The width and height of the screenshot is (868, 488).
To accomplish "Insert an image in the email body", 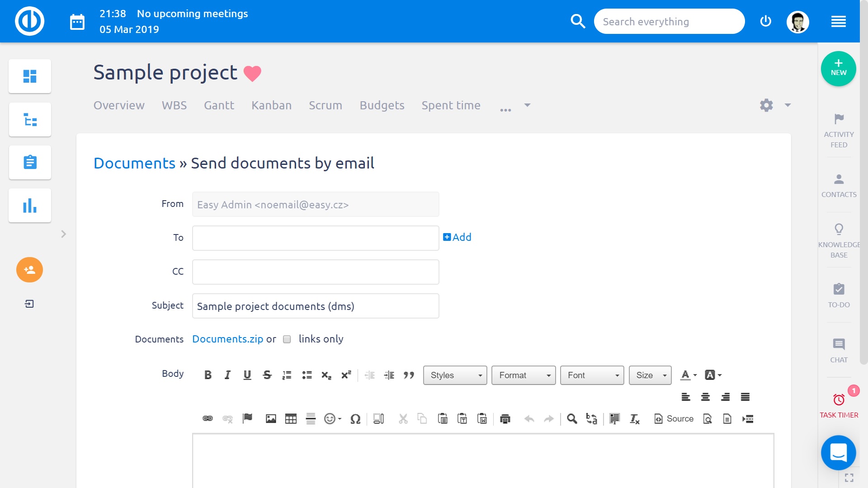I will [x=270, y=418].
